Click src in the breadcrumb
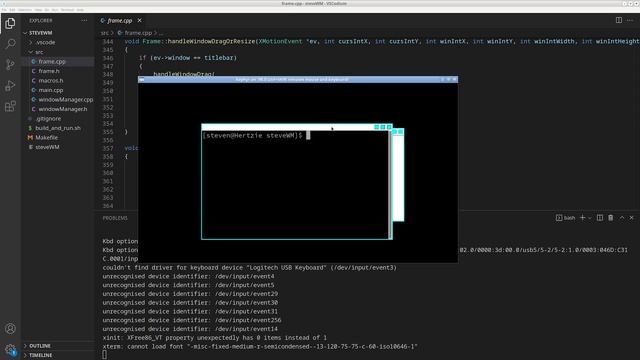 click(x=104, y=33)
